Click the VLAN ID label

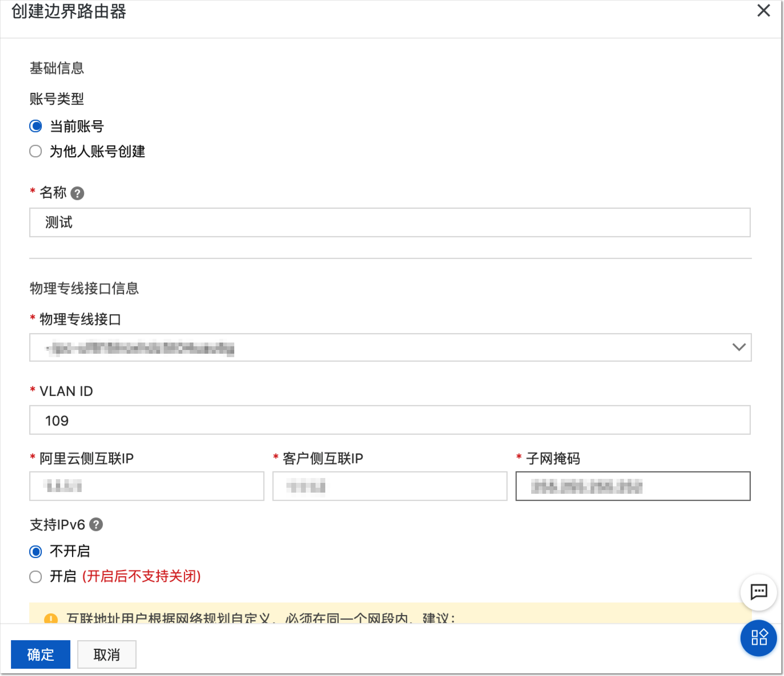(x=66, y=391)
